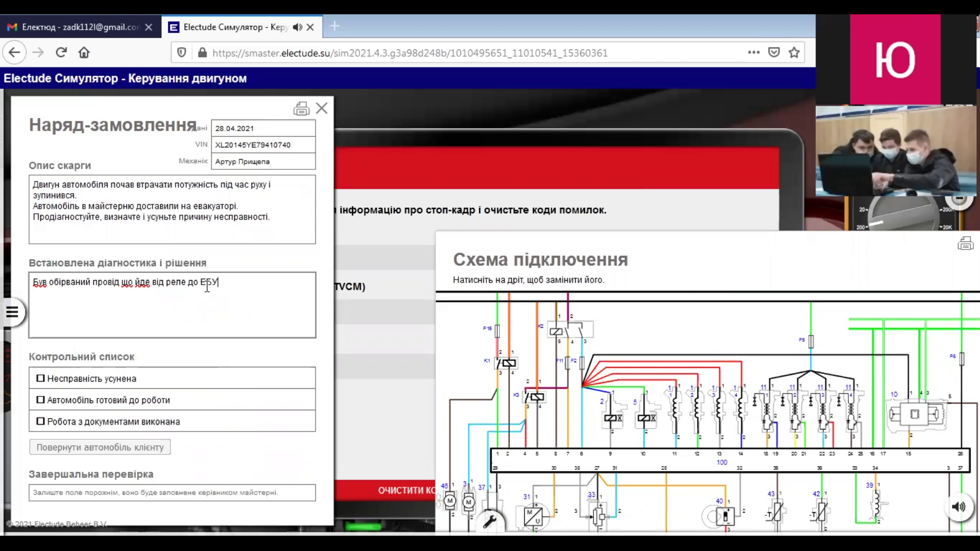Viewport: 980px width, 551px height.
Task: Open the hamburger side menu
Action: point(12,312)
